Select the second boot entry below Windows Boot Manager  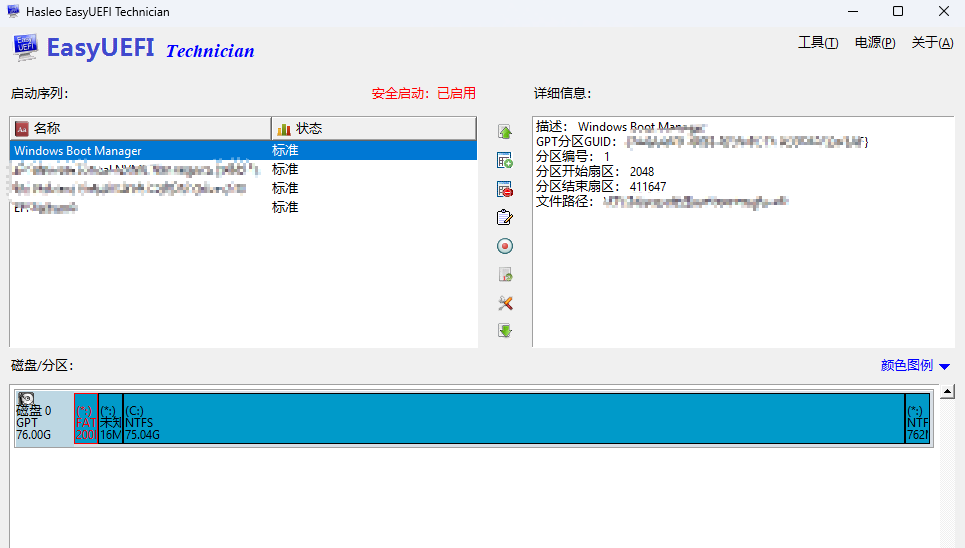pos(243,169)
